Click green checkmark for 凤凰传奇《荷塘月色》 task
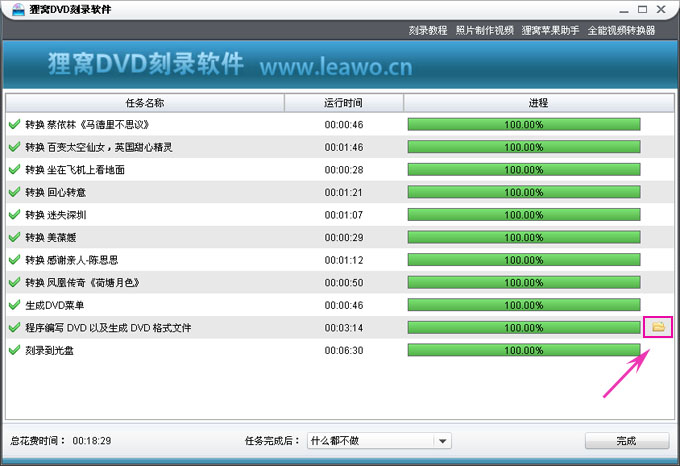680x466 pixels. 14,282
